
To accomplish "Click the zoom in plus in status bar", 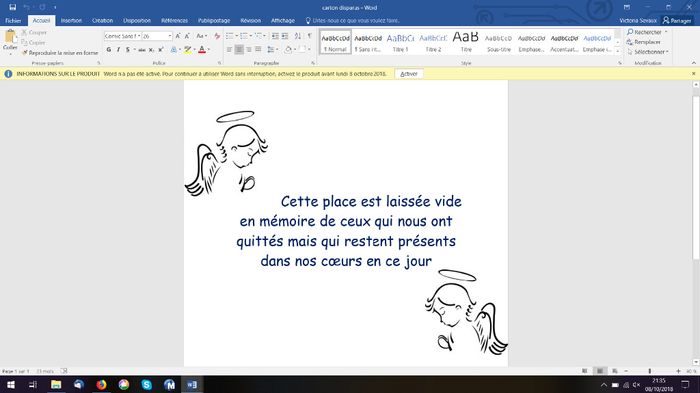I will pos(678,371).
